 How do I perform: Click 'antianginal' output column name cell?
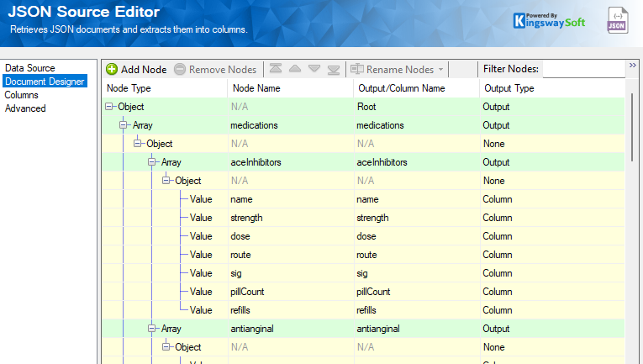pos(417,329)
